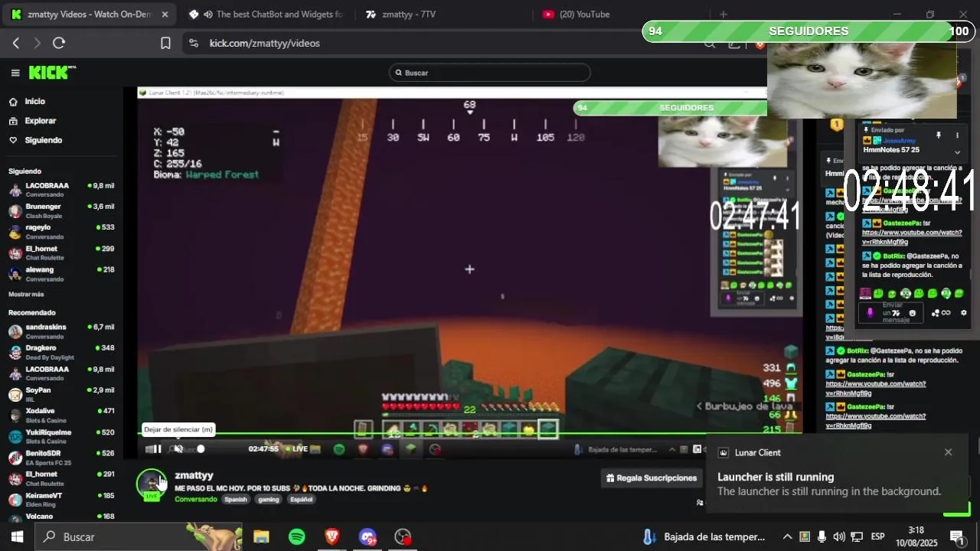The image size is (980, 551).
Task: Expand the list with Mostrar más
Action: (26, 295)
